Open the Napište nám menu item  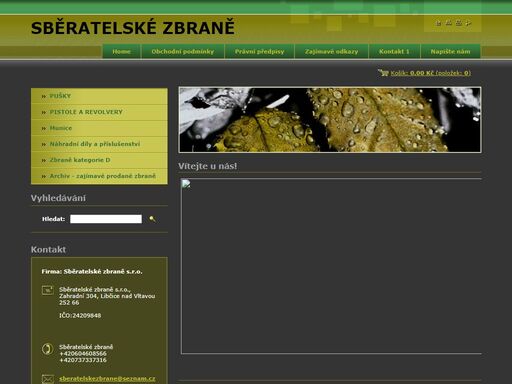[x=450, y=52]
